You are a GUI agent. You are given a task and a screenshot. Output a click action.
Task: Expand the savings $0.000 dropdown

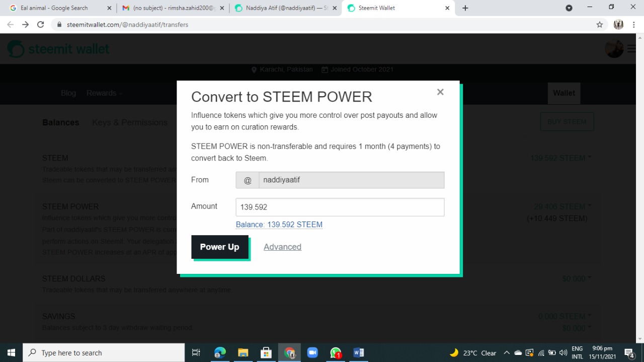point(577,328)
